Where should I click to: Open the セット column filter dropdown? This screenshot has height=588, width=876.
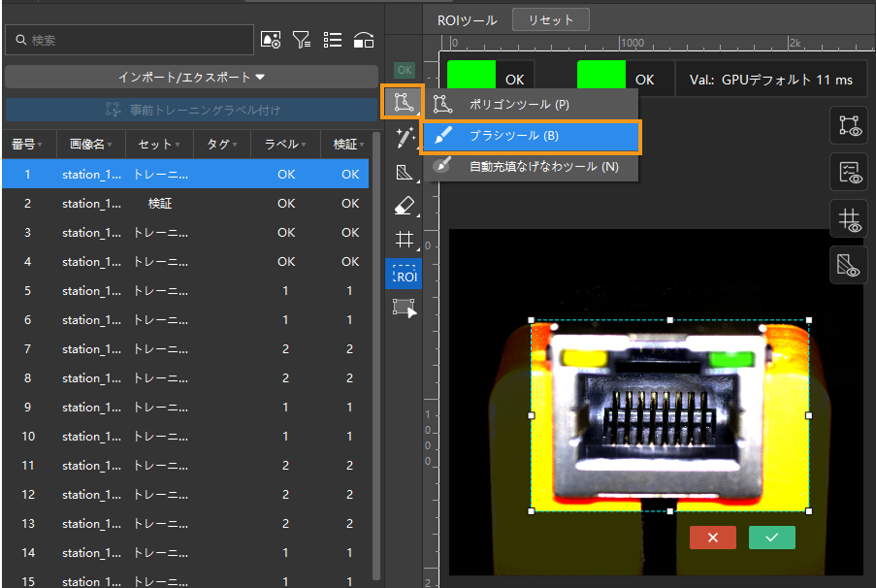pyautogui.click(x=178, y=145)
